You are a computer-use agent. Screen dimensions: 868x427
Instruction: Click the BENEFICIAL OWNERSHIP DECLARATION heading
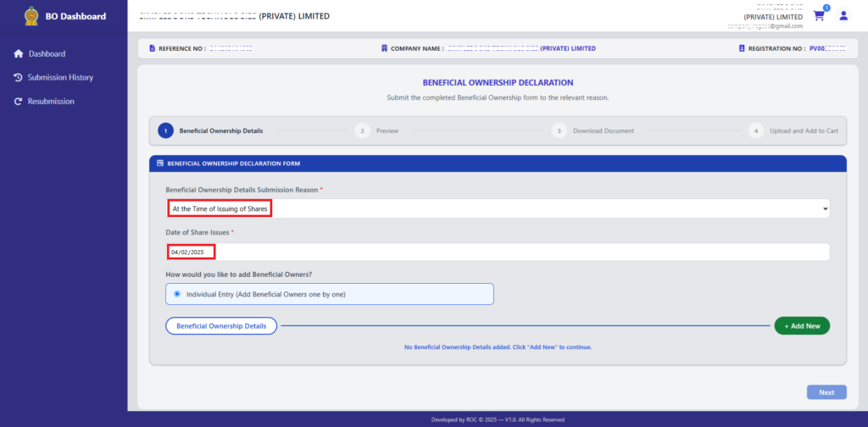(x=498, y=82)
